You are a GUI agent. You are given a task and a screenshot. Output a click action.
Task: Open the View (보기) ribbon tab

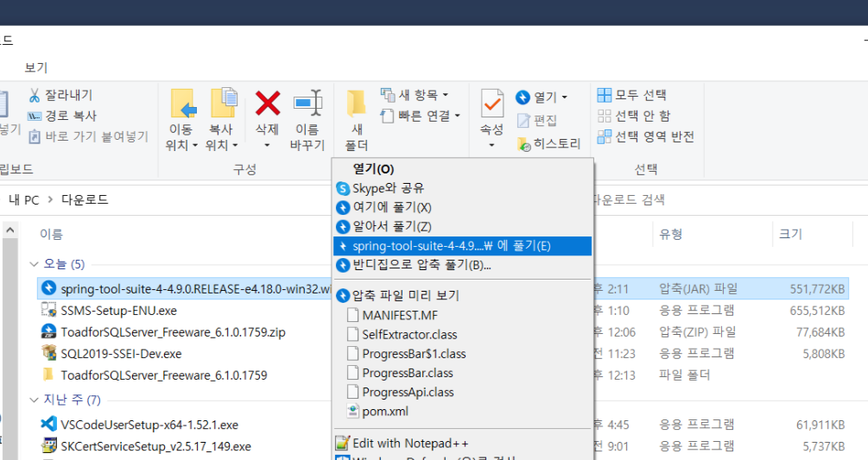(x=36, y=68)
